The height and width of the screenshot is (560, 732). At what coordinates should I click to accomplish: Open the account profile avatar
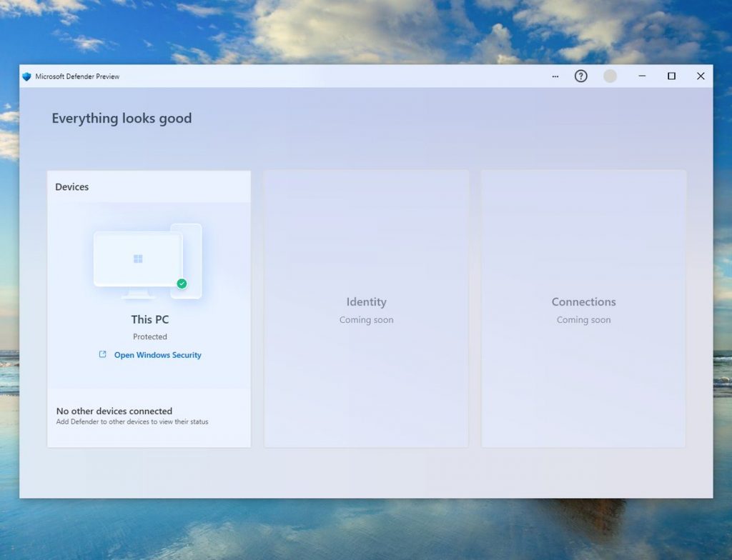610,76
